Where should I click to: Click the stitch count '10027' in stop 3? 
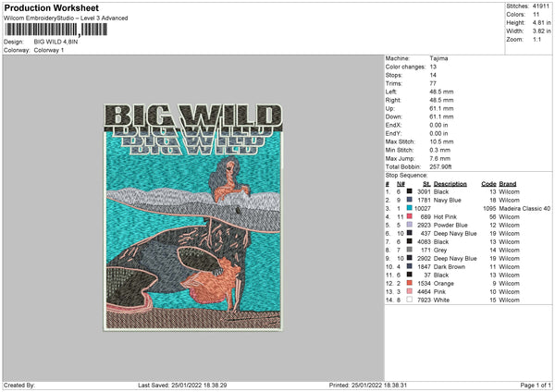pos(423,209)
